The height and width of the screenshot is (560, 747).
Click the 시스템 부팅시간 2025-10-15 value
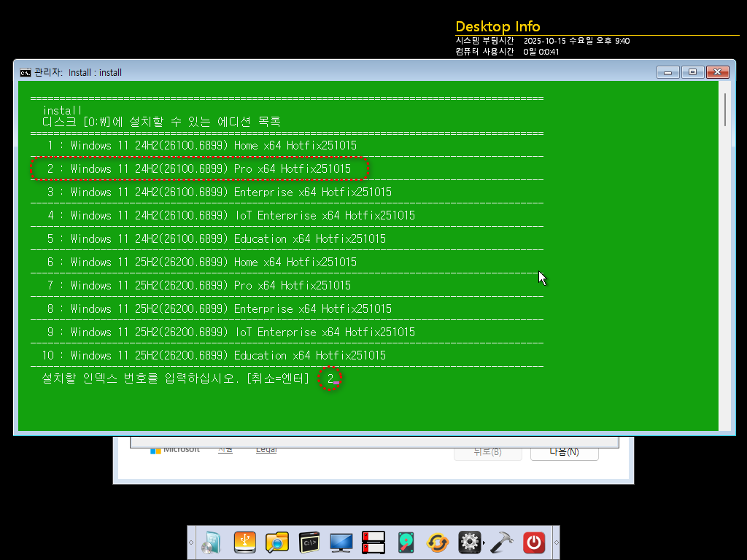coord(576,41)
